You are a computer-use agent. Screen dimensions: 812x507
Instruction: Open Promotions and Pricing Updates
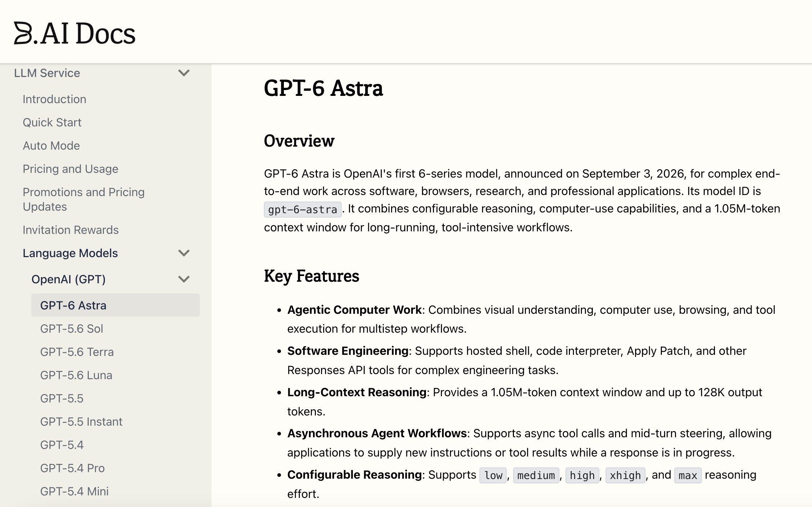click(84, 199)
